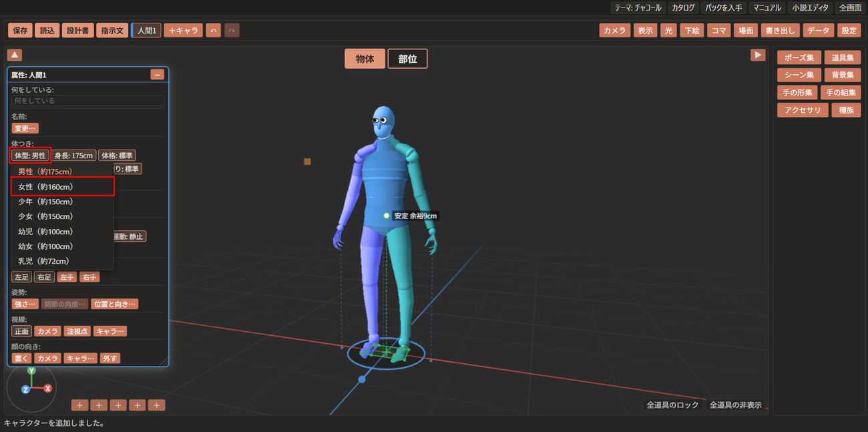Click 変更… under 名前 to rename
Image resolution: width=868 pixels, height=432 pixels.
(25, 128)
